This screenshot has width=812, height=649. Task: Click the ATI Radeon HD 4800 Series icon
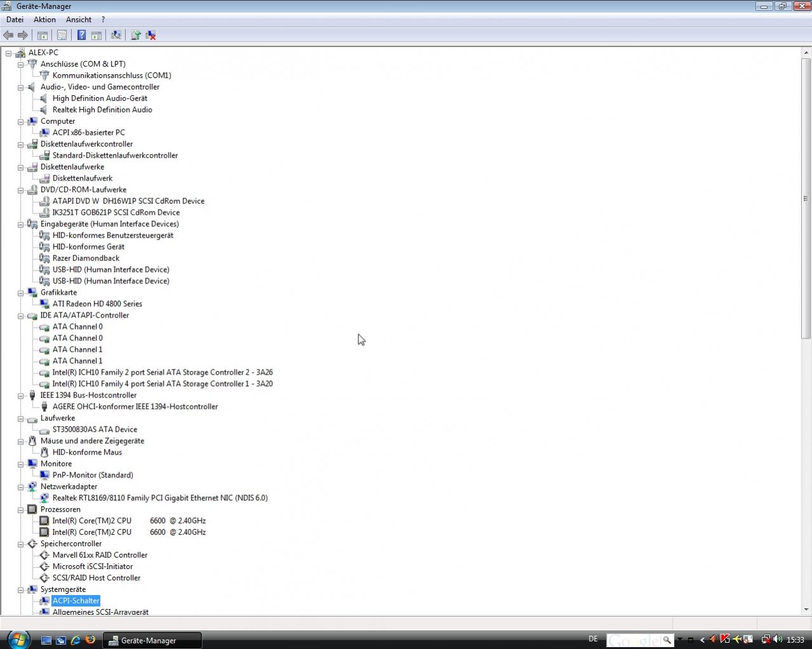pos(44,304)
